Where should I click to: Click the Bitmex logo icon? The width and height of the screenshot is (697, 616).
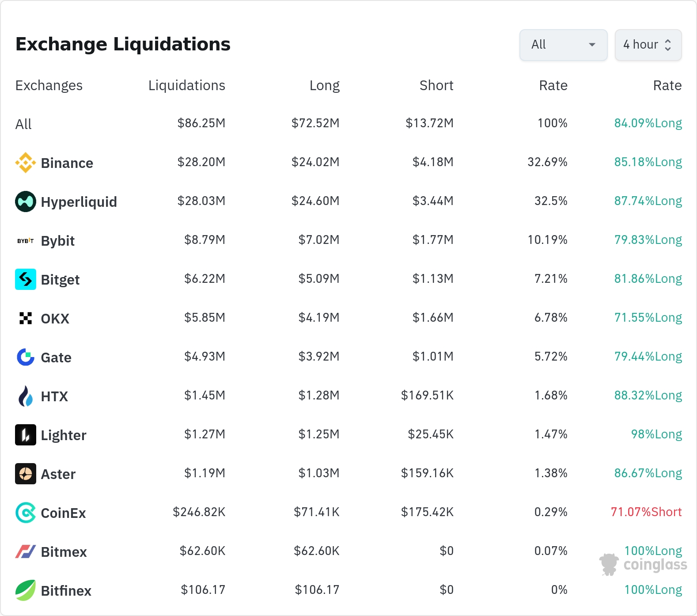tap(26, 551)
